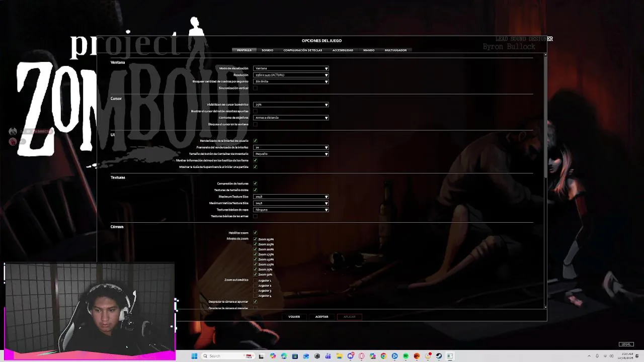644x362 pixels.
Task: Enable automatic zoom for Jugador 4
Action: pos(255,296)
